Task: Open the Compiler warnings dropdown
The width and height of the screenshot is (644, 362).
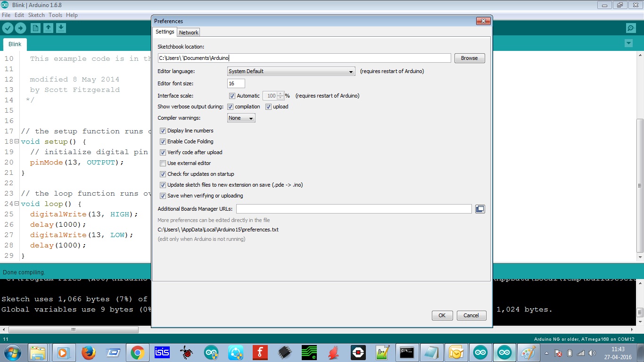Action: tap(241, 118)
